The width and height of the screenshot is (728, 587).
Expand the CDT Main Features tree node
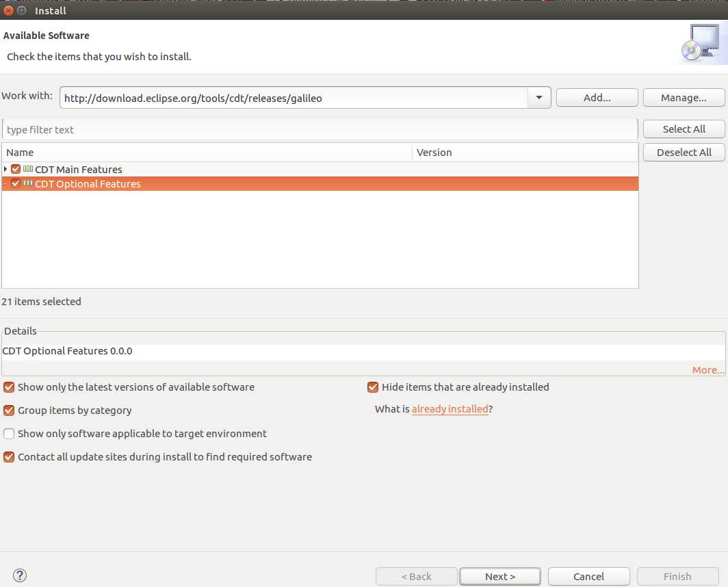point(5,169)
